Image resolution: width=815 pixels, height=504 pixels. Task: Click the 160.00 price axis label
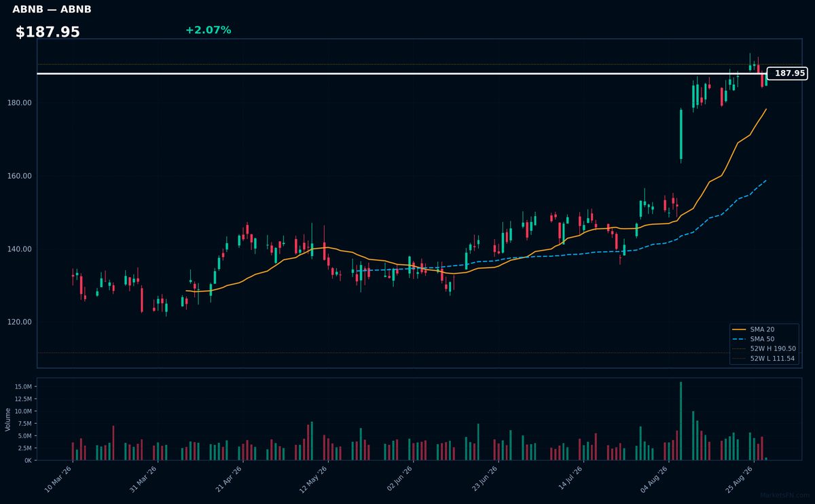click(x=19, y=176)
